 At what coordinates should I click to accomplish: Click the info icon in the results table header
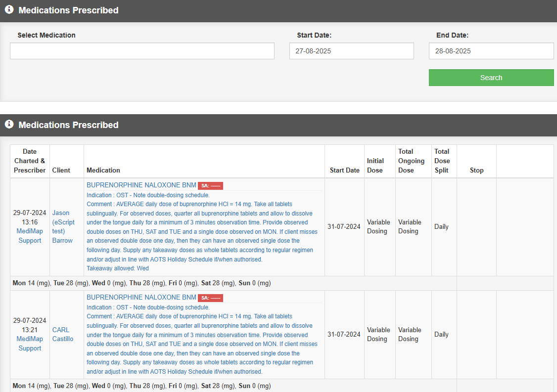[x=9, y=125]
